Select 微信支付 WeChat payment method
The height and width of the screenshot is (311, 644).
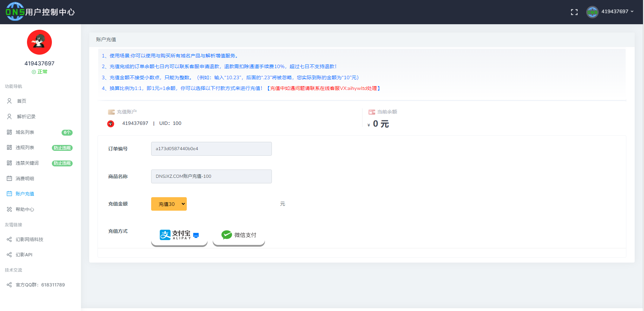click(x=239, y=235)
